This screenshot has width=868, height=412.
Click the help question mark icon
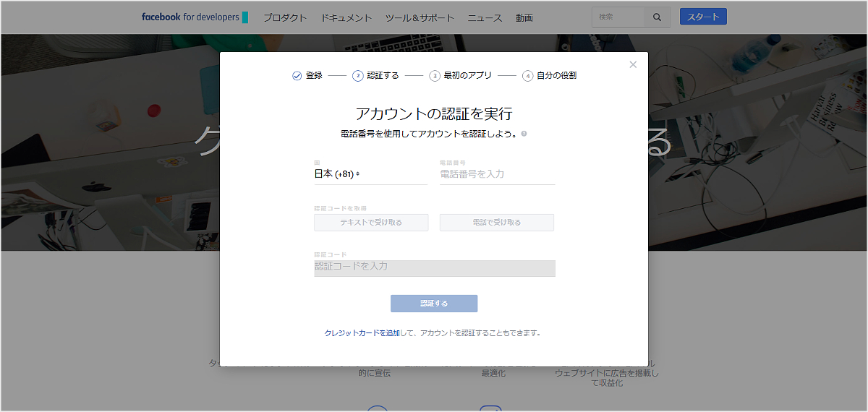tap(524, 134)
